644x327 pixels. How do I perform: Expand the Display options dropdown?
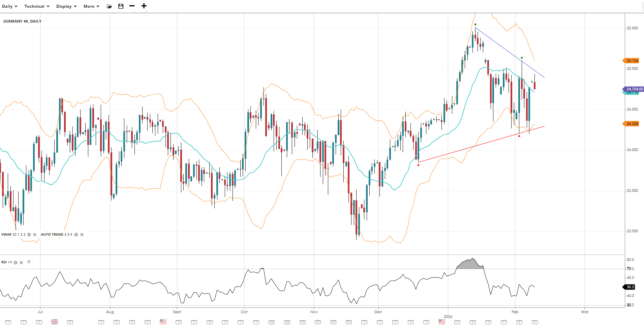point(66,6)
